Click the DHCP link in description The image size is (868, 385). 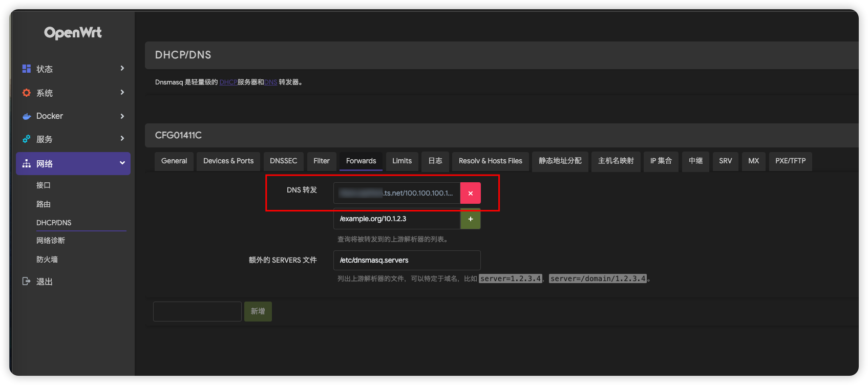click(228, 82)
